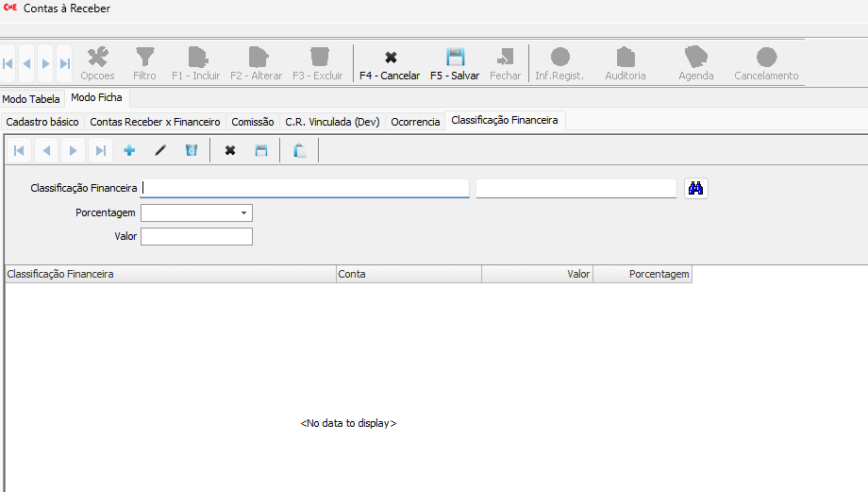The height and width of the screenshot is (492, 868).
Task: Click the black X cancel icon in sub-toolbar
Action: coord(229,150)
